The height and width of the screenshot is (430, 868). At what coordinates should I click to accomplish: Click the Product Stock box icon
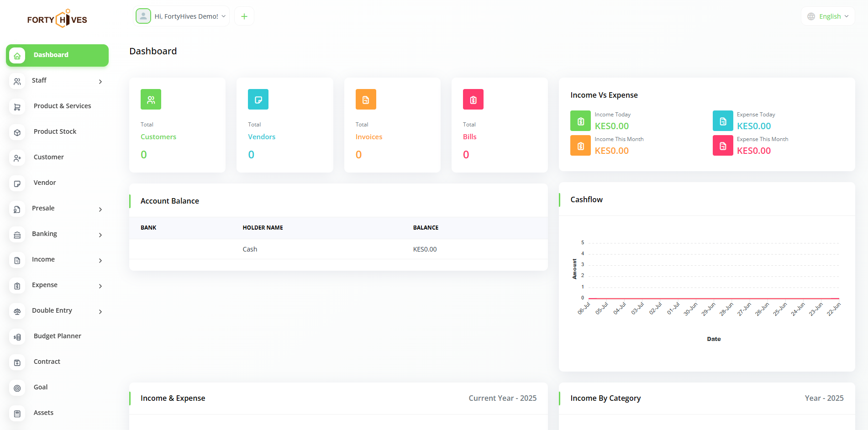17,132
